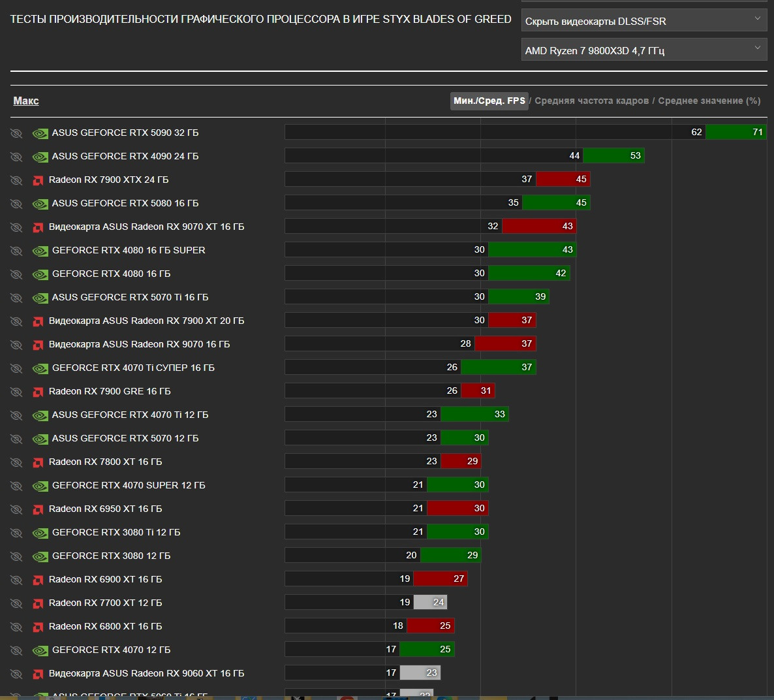Click NVIDIA logo beside GeForce RTX 4070 Ti СУПЕР
Viewport: 774px width, 700px height.
[x=40, y=368]
